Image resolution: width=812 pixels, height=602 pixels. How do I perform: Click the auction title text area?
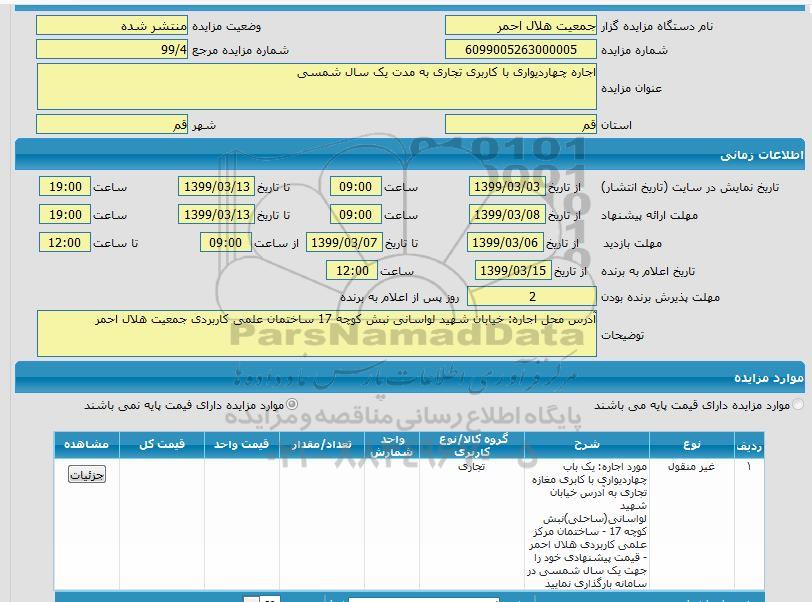pyautogui.click(x=316, y=87)
